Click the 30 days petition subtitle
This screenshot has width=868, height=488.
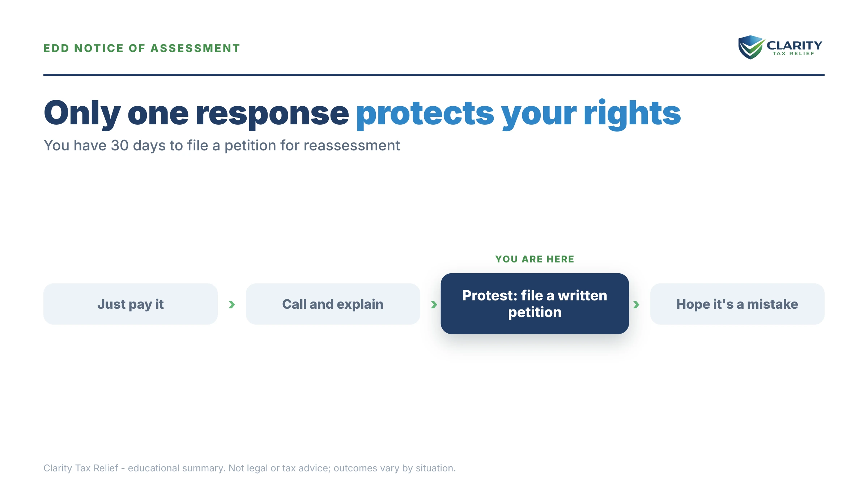coord(222,146)
